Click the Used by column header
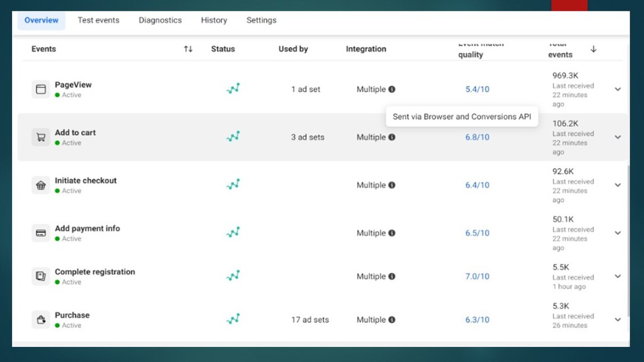644x362 pixels. [x=293, y=49]
